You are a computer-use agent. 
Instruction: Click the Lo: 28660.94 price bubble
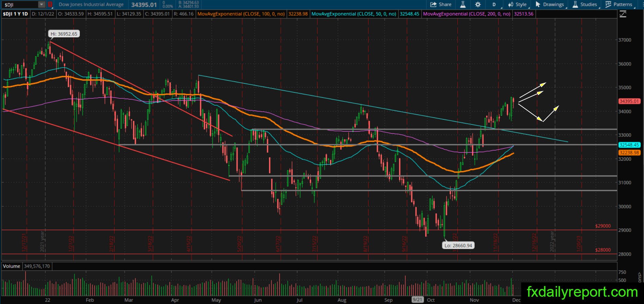click(x=458, y=245)
